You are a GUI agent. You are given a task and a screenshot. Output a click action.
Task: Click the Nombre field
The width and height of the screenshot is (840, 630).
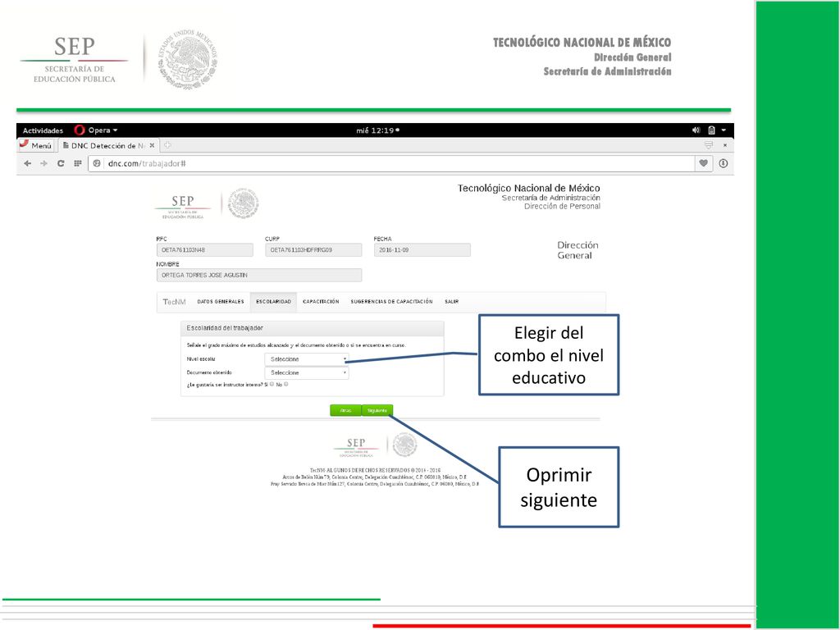click(259, 275)
